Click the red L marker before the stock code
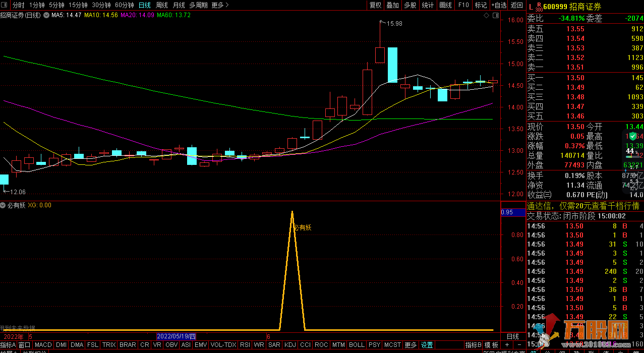This screenshot has height=353, width=644. (x=531, y=7)
